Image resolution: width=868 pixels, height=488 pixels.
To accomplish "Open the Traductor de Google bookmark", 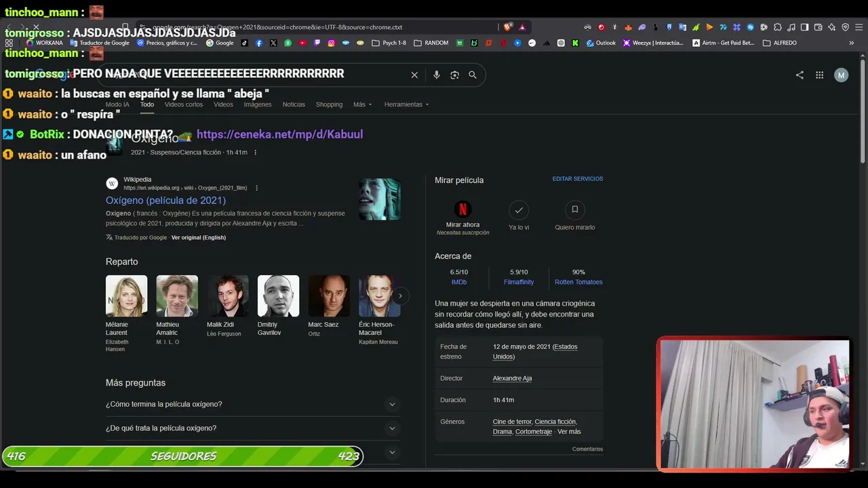I will point(99,43).
